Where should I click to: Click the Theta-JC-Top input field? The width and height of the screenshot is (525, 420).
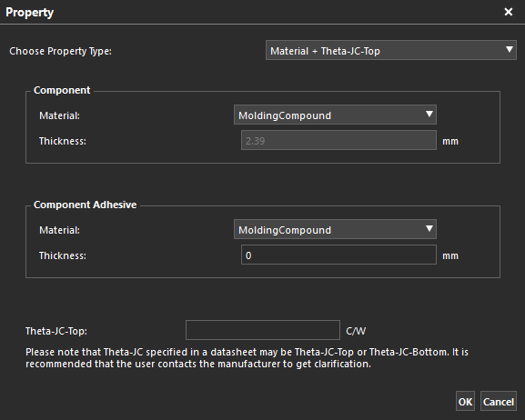[263, 330]
